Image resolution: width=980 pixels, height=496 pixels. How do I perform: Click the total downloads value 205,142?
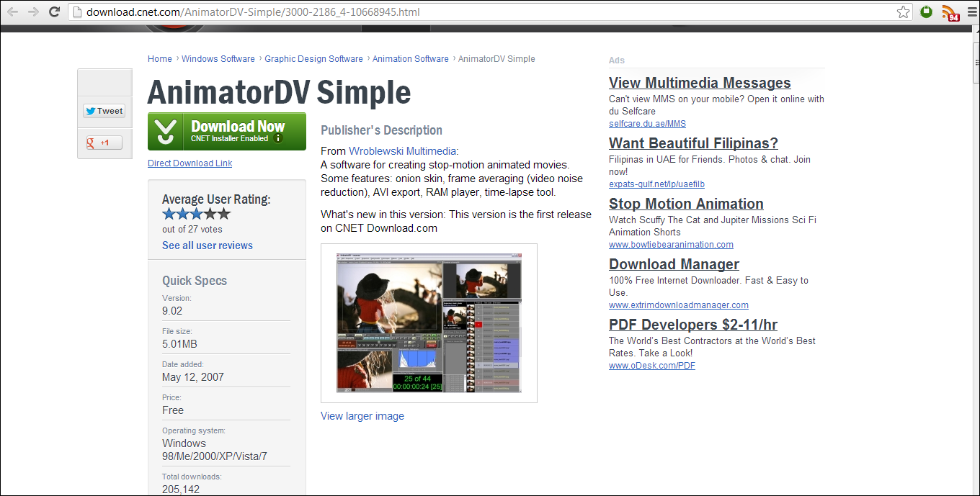pos(181,489)
